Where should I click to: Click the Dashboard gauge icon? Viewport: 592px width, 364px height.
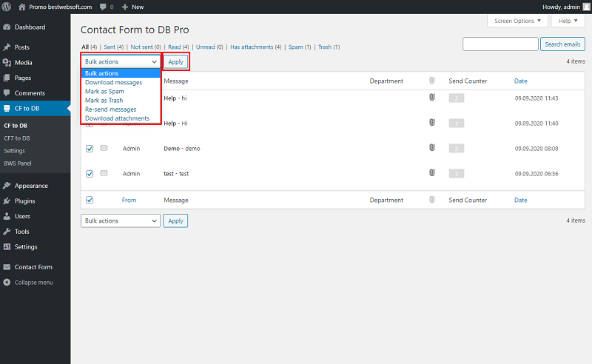[7, 27]
